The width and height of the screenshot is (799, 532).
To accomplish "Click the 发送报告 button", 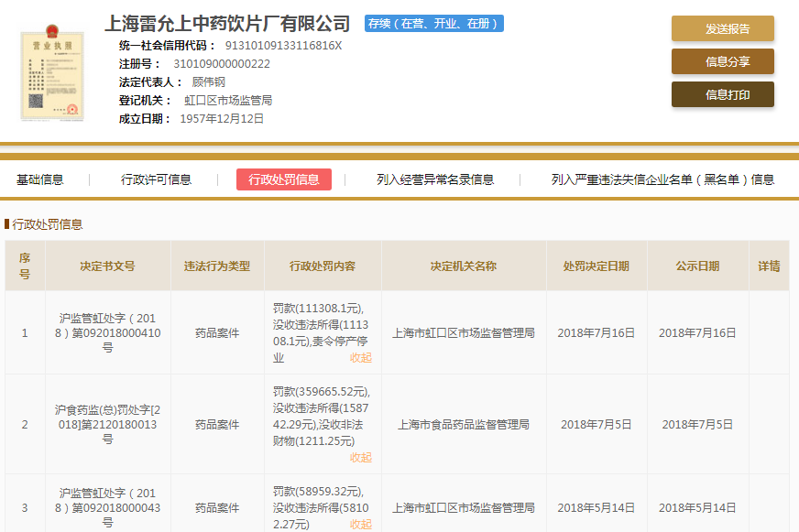I will click(x=723, y=28).
